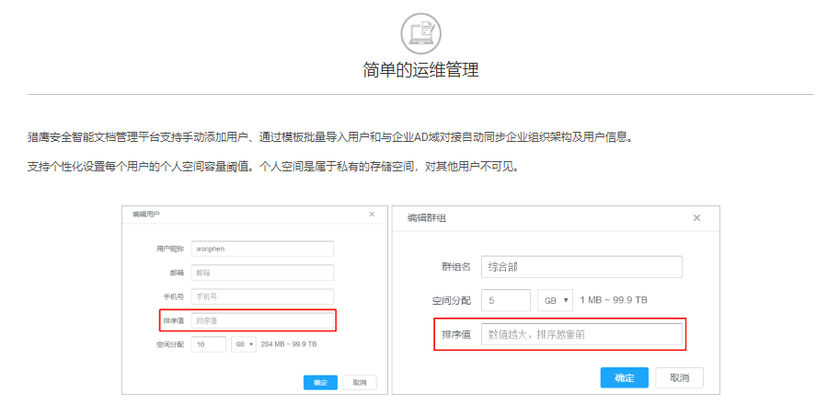Click the range text 1 MB ~ 99.9 TB
The height and width of the screenshot is (419, 828).
[613, 300]
